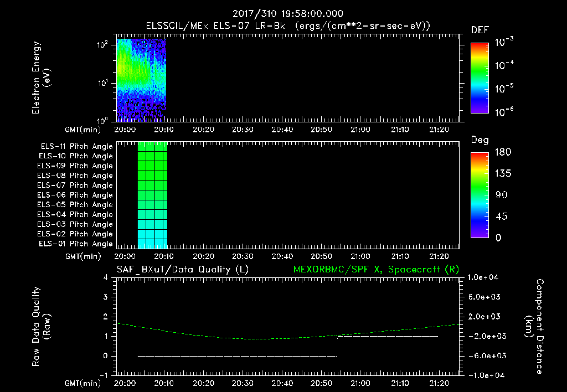Select the ELS-04 Pitch Angle label
The width and height of the screenshot is (567, 392).
[x=75, y=214]
